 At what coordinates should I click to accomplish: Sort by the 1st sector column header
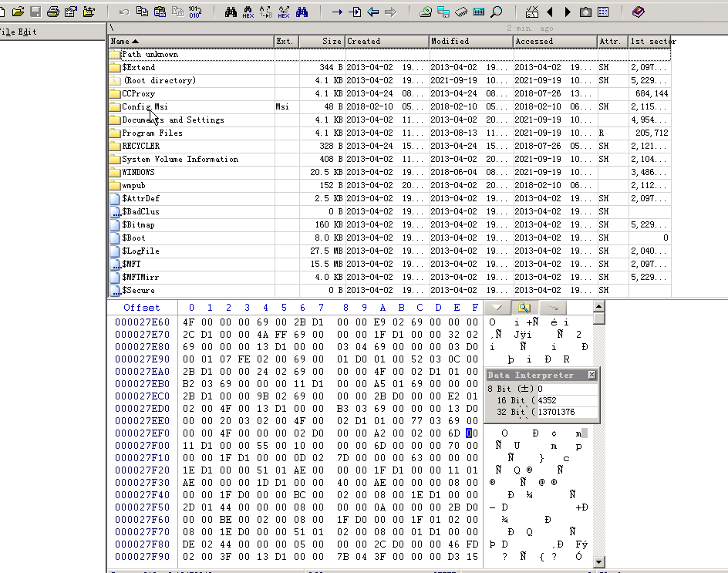[649, 42]
